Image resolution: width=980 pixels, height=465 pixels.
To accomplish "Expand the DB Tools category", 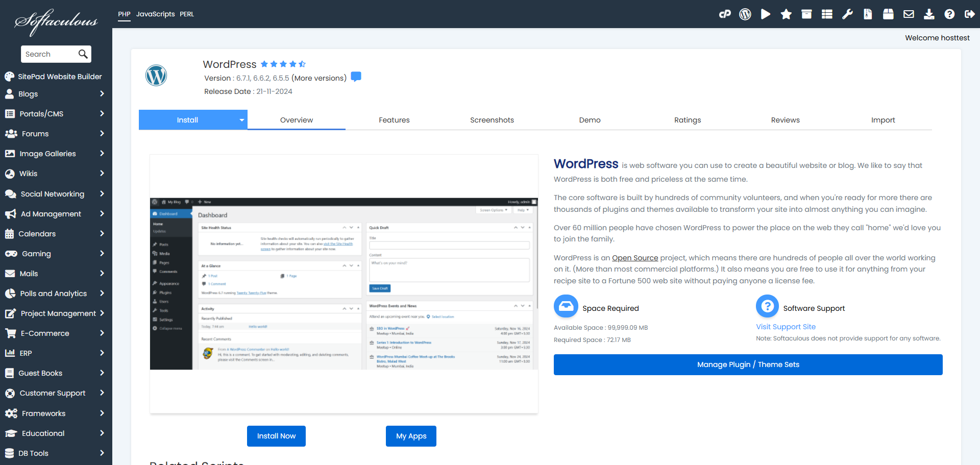I will click(x=56, y=453).
